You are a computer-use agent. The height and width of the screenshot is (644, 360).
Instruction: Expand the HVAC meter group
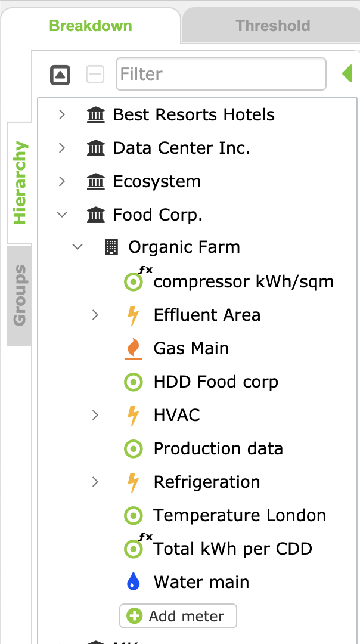pyautogui.click(x=95, y=415)
